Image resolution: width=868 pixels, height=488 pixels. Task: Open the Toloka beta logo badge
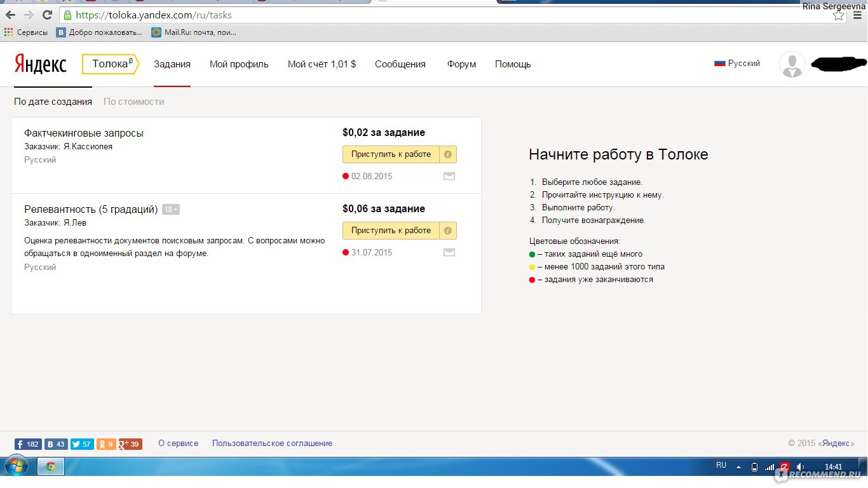click(x=111, y=64)
